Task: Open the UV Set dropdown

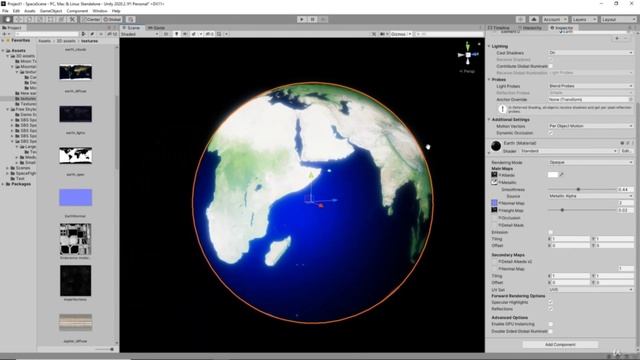Action: pyautogui.click(x=591, y=290)
